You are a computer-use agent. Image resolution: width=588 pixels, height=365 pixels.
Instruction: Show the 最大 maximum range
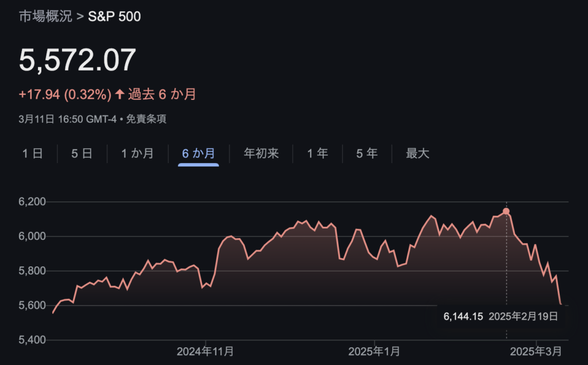click(x=417, y=153)
